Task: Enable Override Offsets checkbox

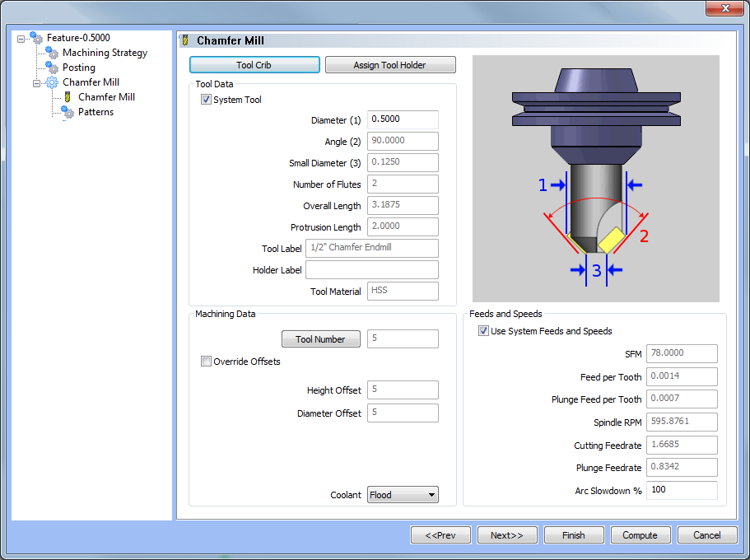Action: tap(206, 362)
